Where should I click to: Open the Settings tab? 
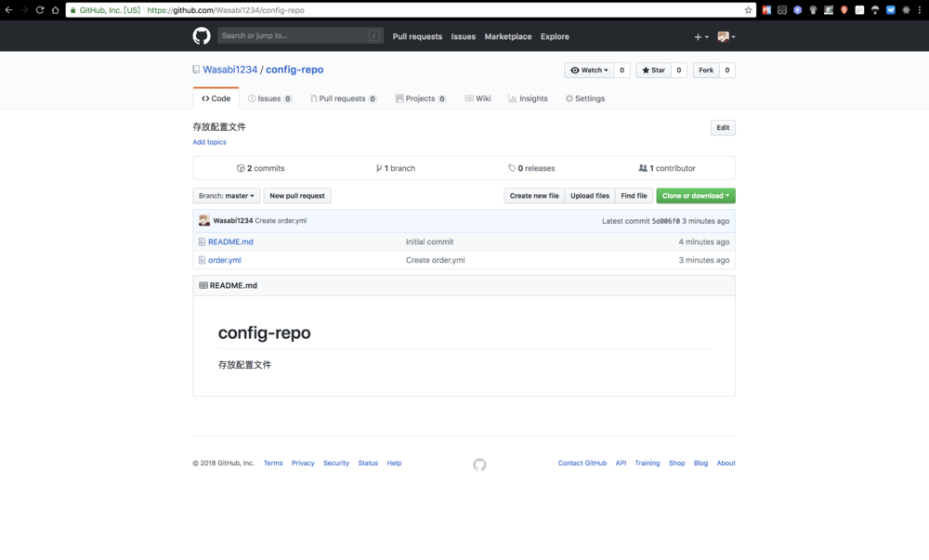(x=585, y=98)
